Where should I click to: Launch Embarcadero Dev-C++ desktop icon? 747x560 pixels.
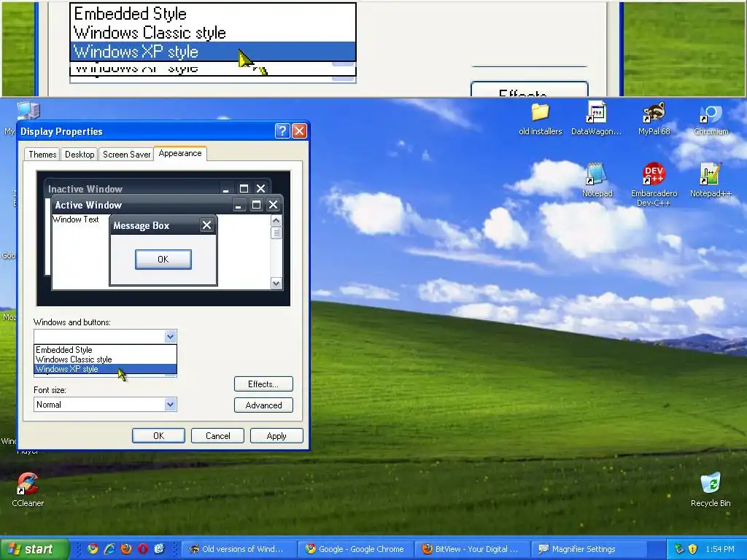(654, 174)
